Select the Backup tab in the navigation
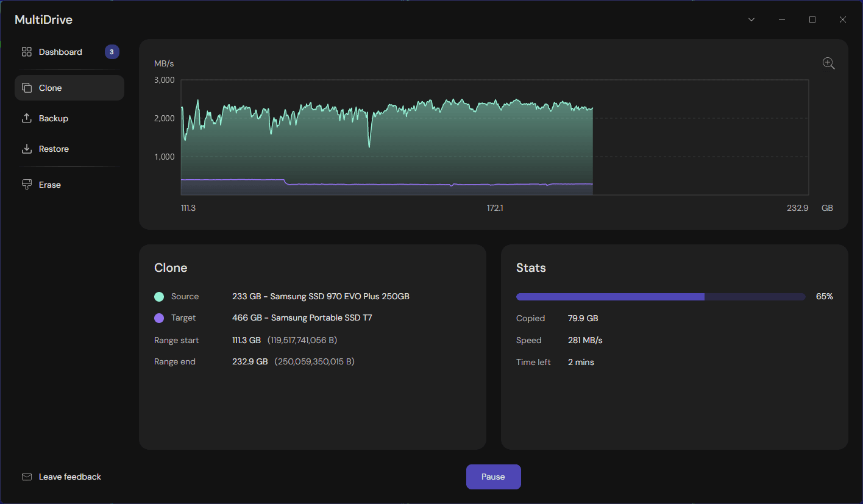The height and width of the screenshot is (504, 863). (54, 118)
